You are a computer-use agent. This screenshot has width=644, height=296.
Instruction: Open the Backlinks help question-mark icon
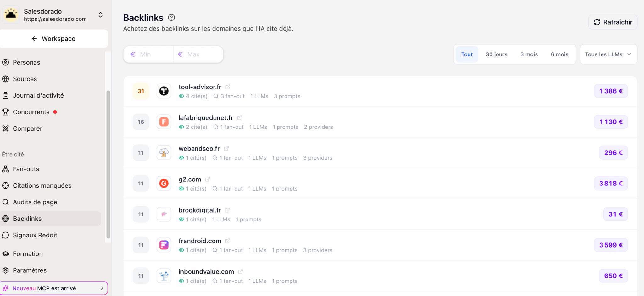[x=171, y=18]
